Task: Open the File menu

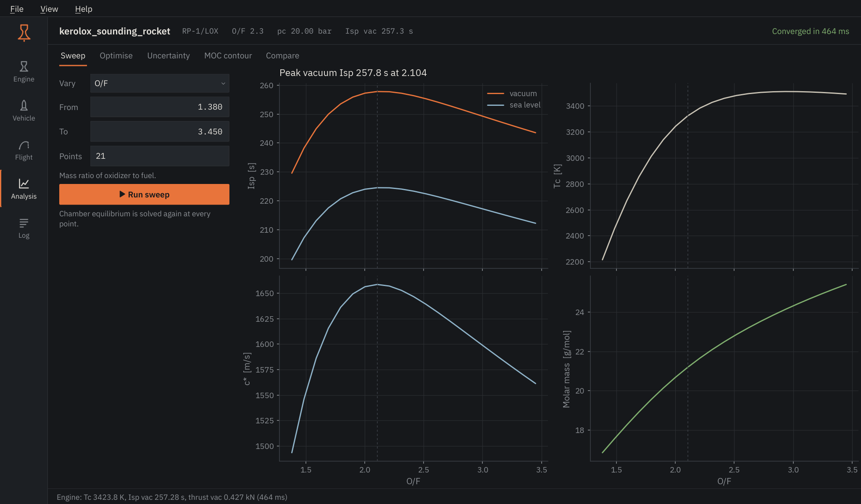Action: 17,9
